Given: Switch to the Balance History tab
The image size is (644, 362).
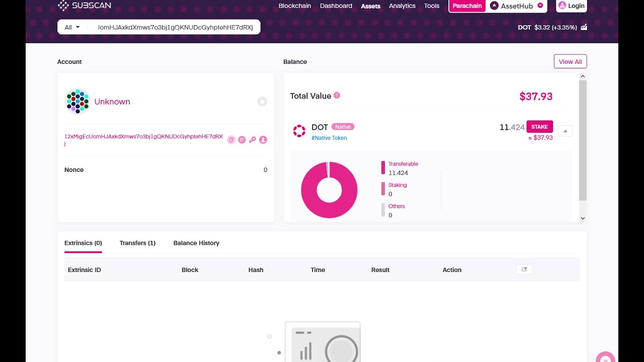Looking at the screenshot, I should pos(196,243).
